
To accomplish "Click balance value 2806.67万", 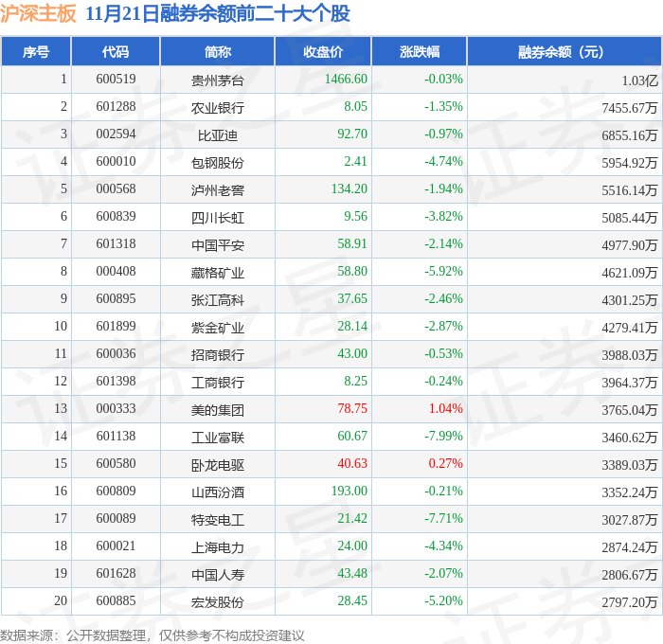I will [x=630, y=575].
